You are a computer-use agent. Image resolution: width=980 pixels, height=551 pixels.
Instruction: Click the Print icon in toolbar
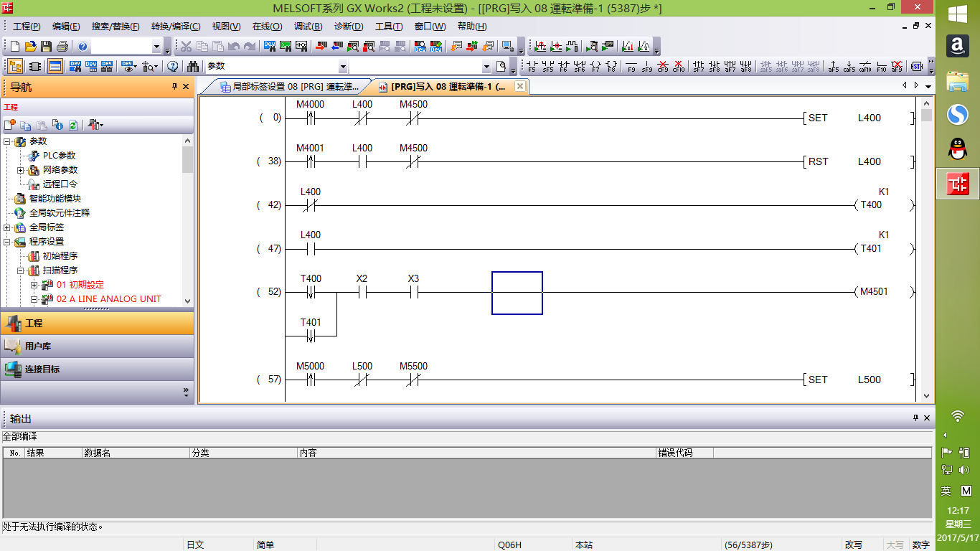[x=62, y=47]
